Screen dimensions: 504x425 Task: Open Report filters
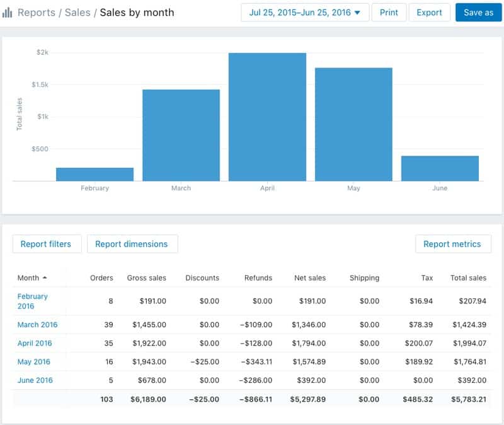point(46,244)
